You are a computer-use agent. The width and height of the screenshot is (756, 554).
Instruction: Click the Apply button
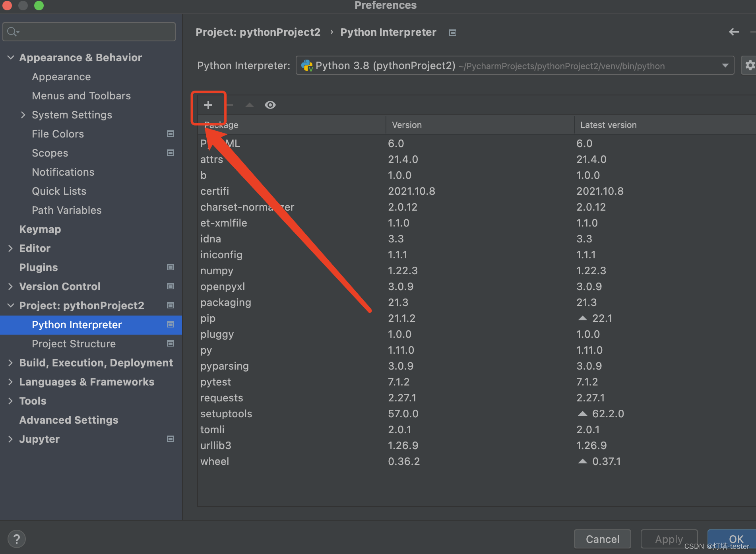pos(669,539)
